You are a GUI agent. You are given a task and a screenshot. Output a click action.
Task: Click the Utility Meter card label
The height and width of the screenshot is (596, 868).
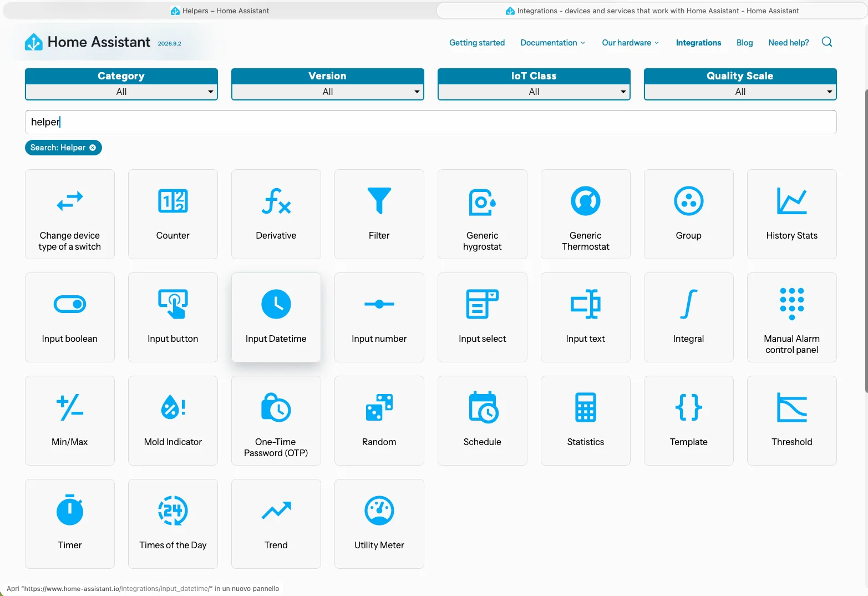click(379, 545)
